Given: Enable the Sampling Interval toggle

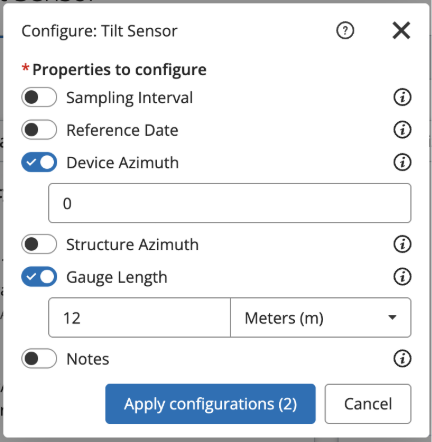Looking at the screenshot, I should tap(39, 97).
